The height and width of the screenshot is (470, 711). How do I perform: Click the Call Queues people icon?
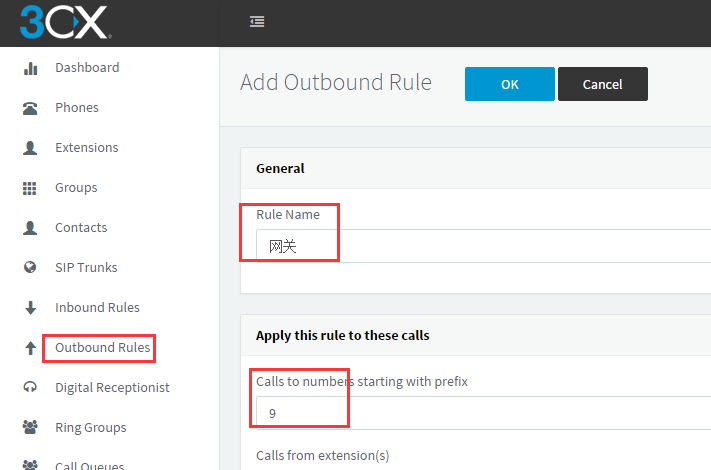point(30,465)
